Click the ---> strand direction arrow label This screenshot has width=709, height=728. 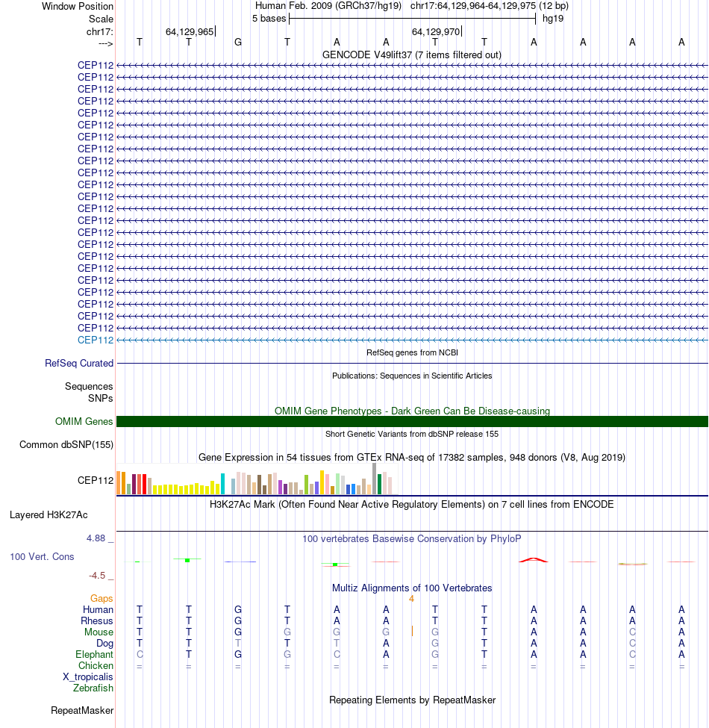coord(105,43)
